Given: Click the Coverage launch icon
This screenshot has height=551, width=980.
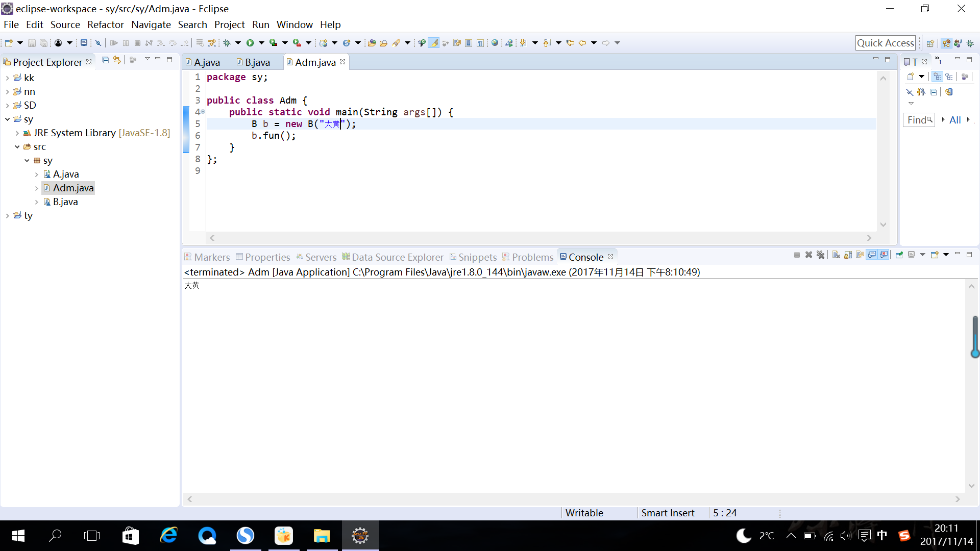Looking at the screenshot, I should pyautogui.click(x=274, y=43).
